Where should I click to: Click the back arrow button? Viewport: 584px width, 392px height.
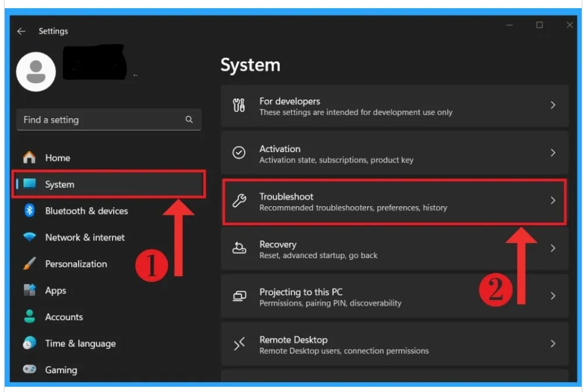click(x=21, y=31)
